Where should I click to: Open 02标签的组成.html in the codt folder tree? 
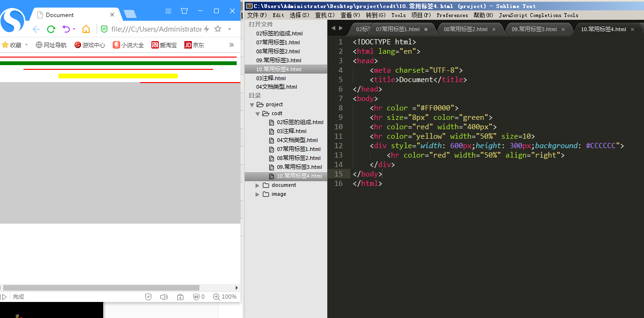[300, 122]
